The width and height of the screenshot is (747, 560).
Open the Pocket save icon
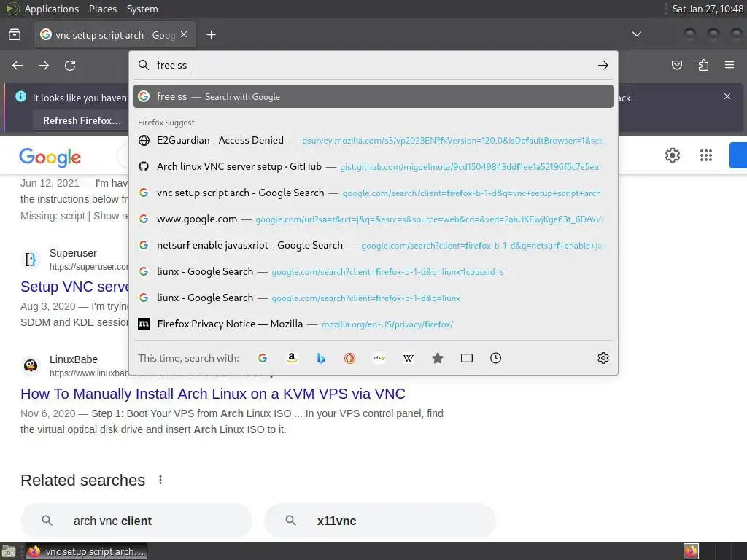point(677,65)
